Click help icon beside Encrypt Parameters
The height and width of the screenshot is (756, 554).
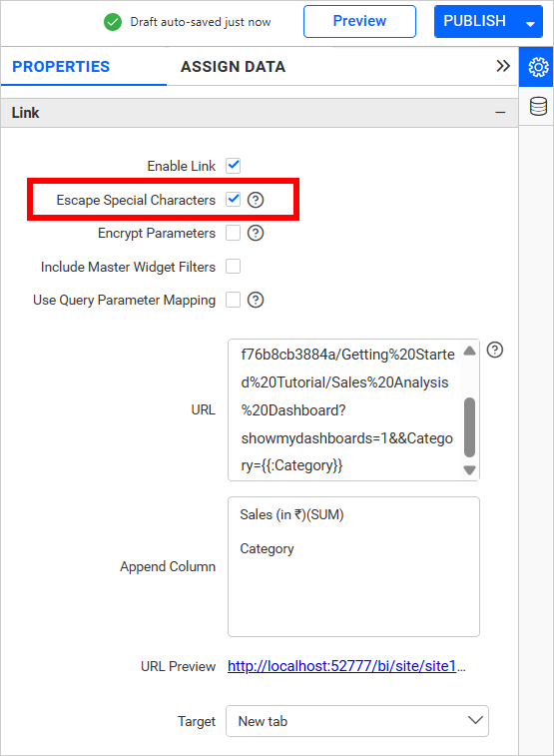256,233
